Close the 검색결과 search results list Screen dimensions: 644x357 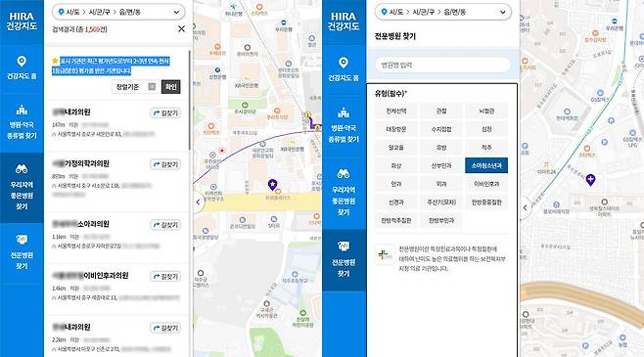click(181, 28)
